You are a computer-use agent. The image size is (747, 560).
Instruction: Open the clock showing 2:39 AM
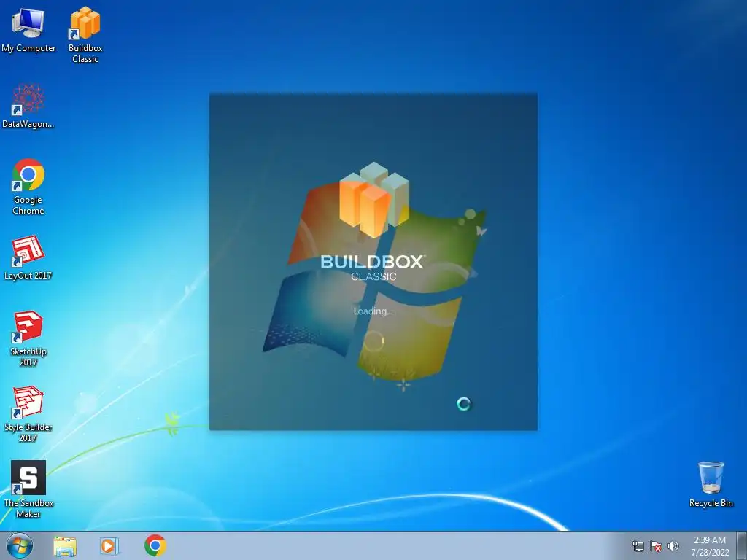click(x=710, y=545)
